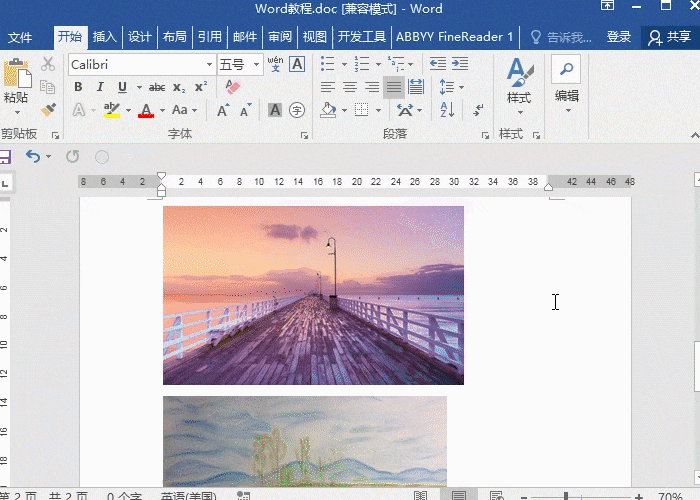Click the Copy icon
This screenshot has width=700, height=500.
(x=48, y=87)
